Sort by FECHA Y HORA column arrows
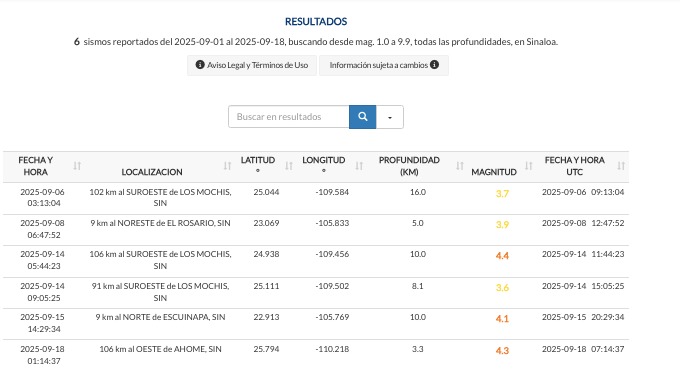The height and width of the screenshot is (384, 680). click(x=77, y=166)
